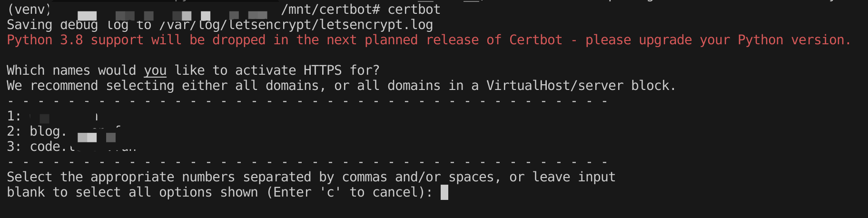868x218 pixels.
Task: Click the word "HTTPS" in the question
Action: coord(322,70)
